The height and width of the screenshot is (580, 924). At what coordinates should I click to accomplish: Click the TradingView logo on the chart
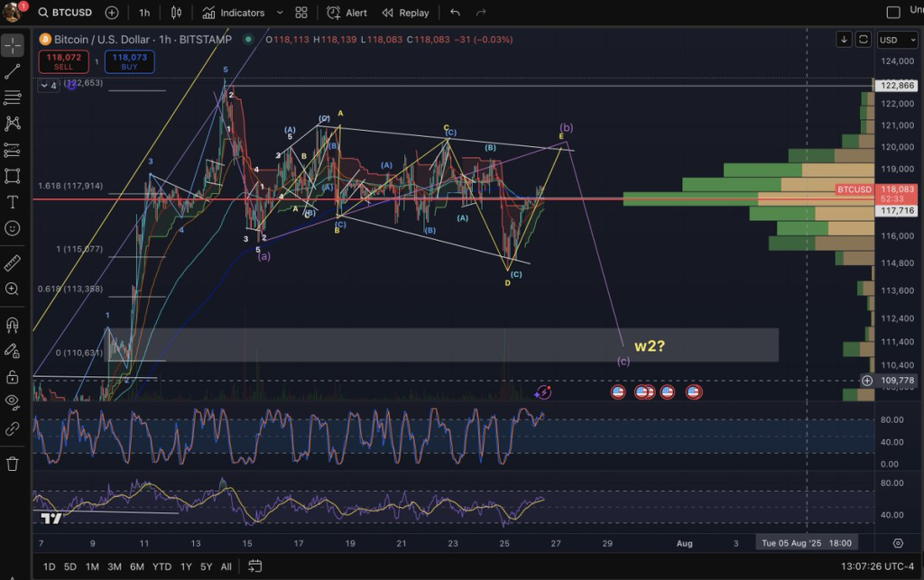(x=51, y=518)
